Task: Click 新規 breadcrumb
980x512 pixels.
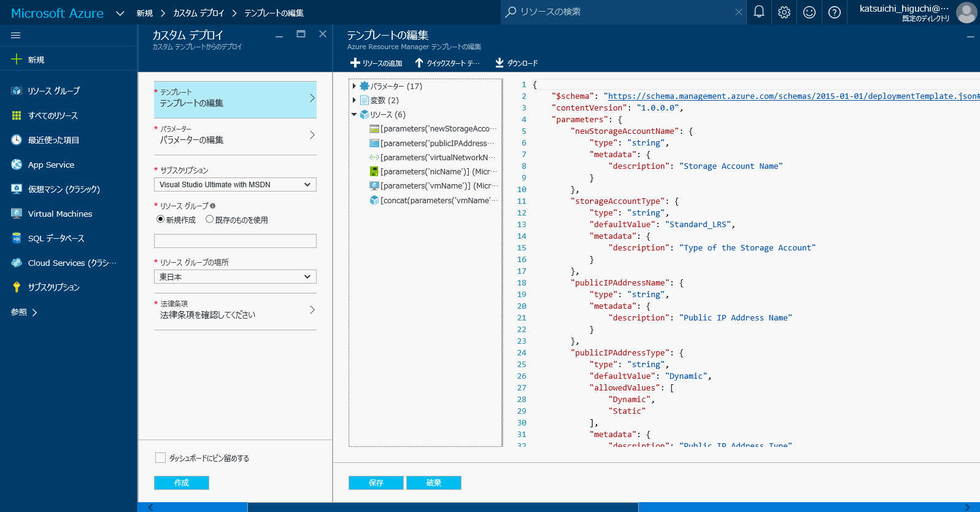Action: [x=145, y=13]
